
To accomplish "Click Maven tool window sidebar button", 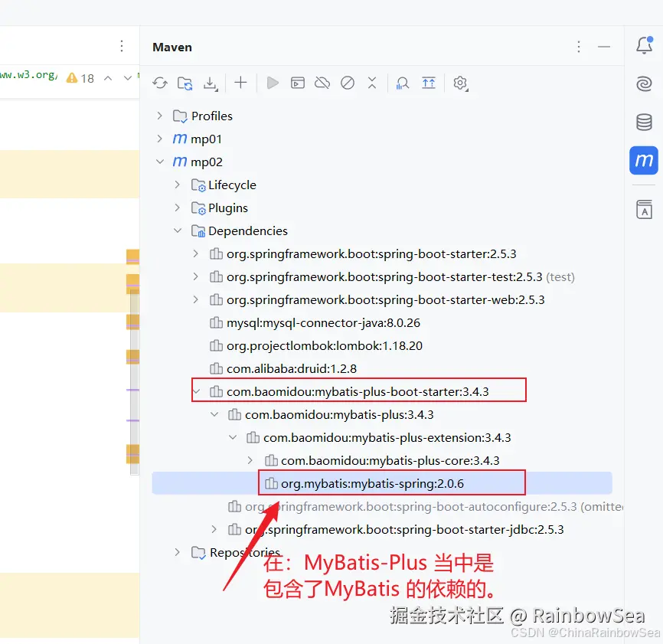I will [x=644, y=160].
